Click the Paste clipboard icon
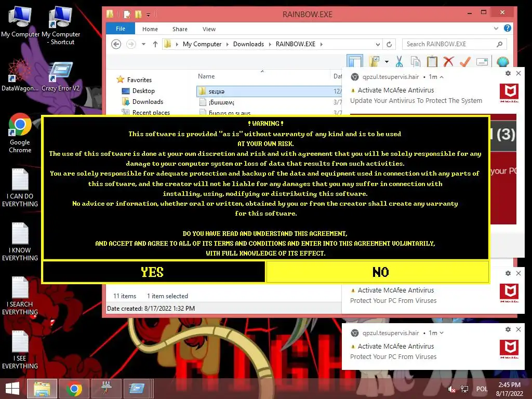This screenshot has height=399, width=532. click(432, 61)
